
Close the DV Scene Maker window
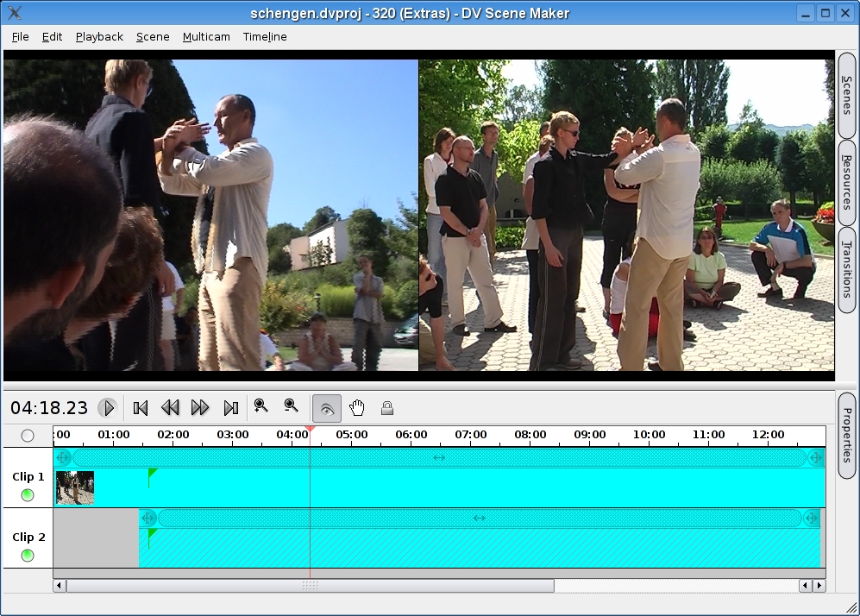coord(845,13)
